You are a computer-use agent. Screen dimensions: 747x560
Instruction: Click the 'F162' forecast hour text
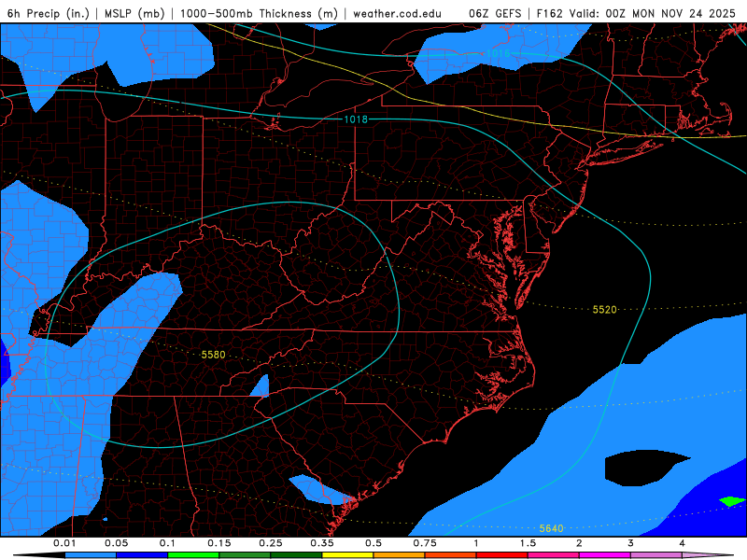click(550, 13)
